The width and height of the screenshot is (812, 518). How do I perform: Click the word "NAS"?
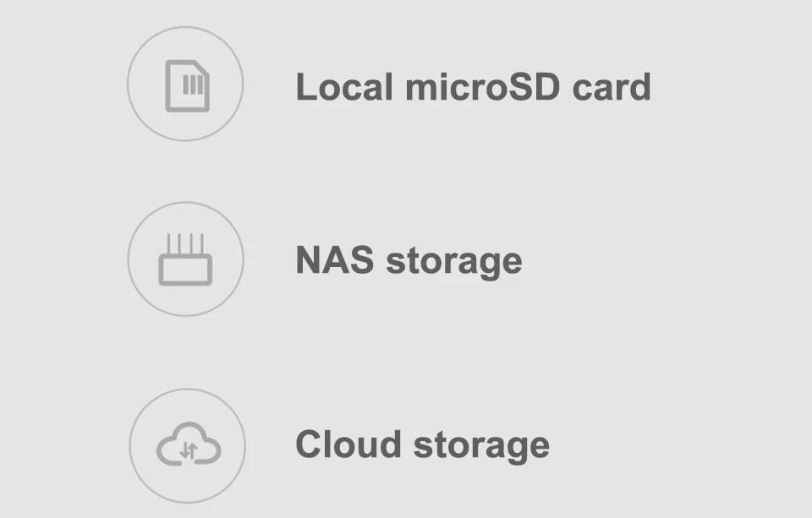pos(335,260)
